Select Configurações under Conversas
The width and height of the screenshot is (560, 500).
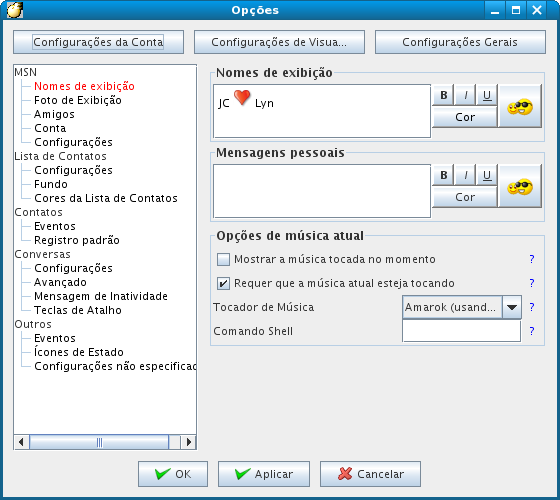(73, 268)
